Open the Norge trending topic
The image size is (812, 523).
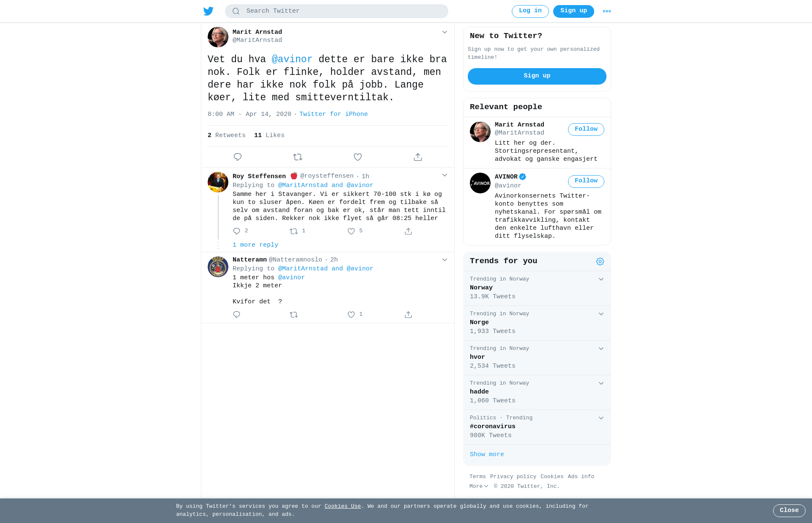[x=537, y=323]
